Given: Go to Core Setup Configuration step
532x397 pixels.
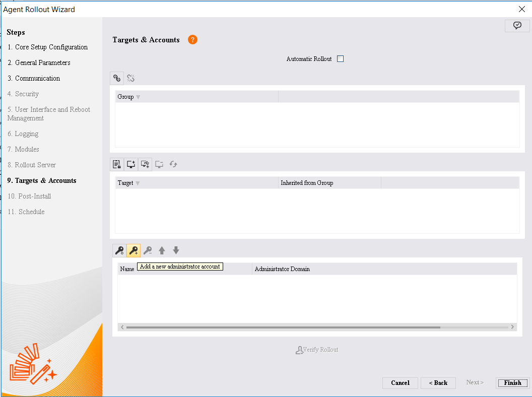Looking at the screenshot, I should click(47, 47).
